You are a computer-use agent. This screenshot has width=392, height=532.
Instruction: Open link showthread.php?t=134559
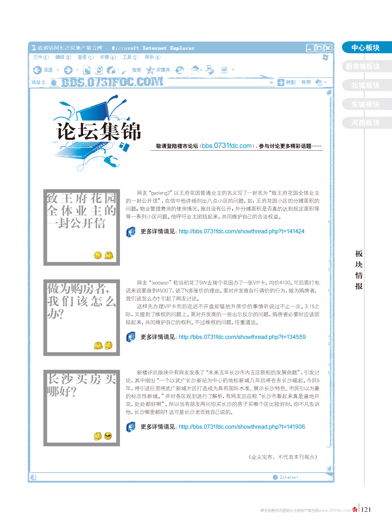click(242, 337)
